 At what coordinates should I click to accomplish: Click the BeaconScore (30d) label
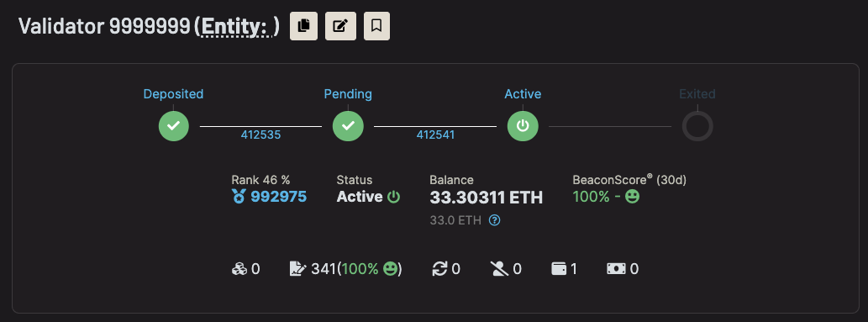[629, 180]
